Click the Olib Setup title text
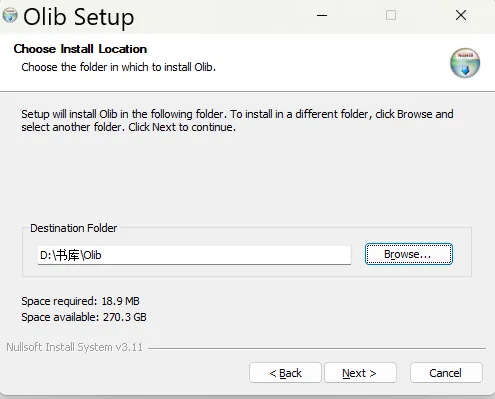This screenshot has height=399, width=495. [79, 17]
